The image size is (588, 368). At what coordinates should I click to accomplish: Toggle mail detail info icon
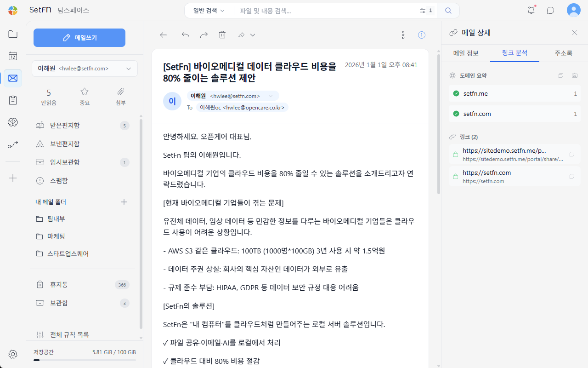pyautogui.click(x=422, y=35)
